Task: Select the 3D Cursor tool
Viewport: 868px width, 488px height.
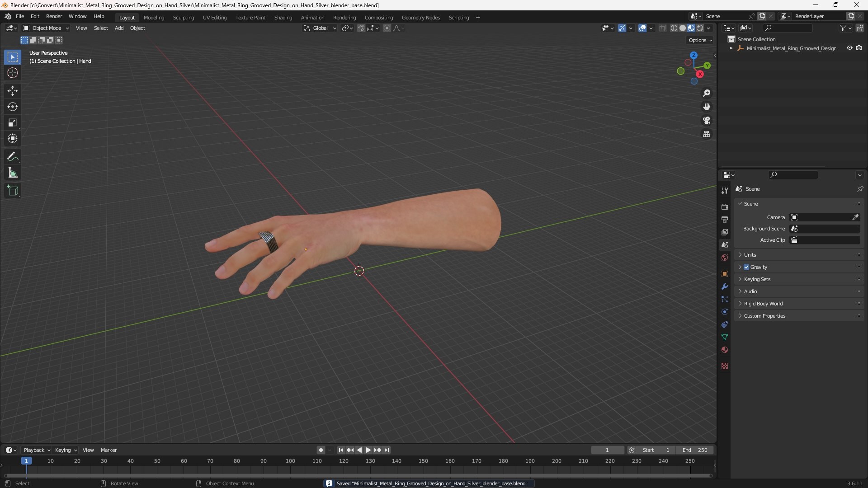Action: pyautogui.click(x=13, y=73)
